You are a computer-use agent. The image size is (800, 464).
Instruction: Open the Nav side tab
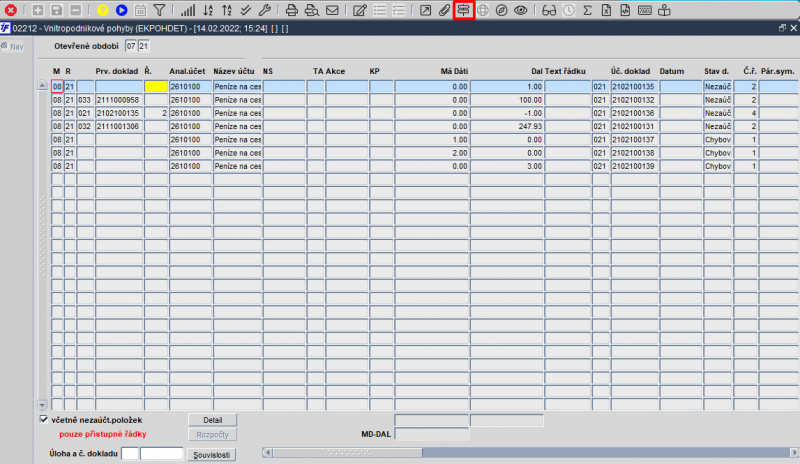coord(13,46)
